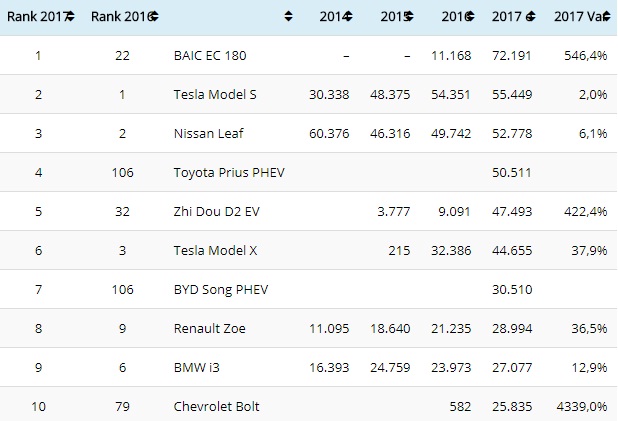
Task: Click the Tesla Model X name
Action: click(215, 250)
